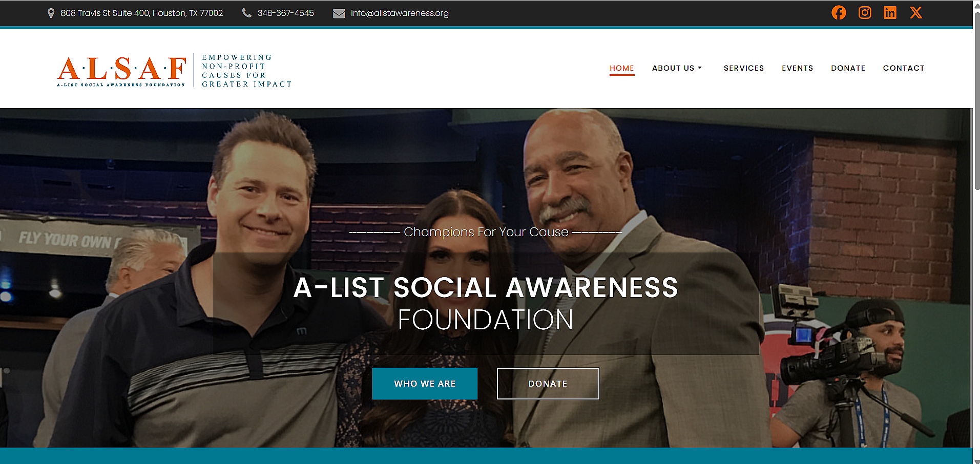
Task: Click the ALSAF logo
Action: click(174, 71)
